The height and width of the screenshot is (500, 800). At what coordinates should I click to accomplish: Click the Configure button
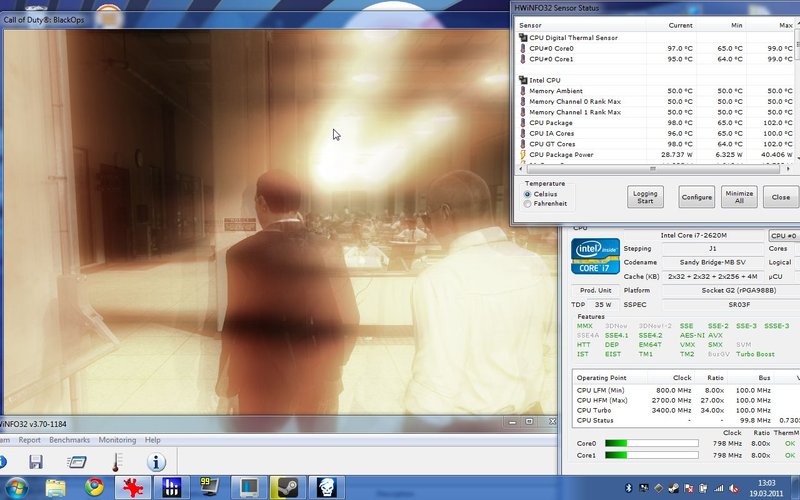[696, 197]
